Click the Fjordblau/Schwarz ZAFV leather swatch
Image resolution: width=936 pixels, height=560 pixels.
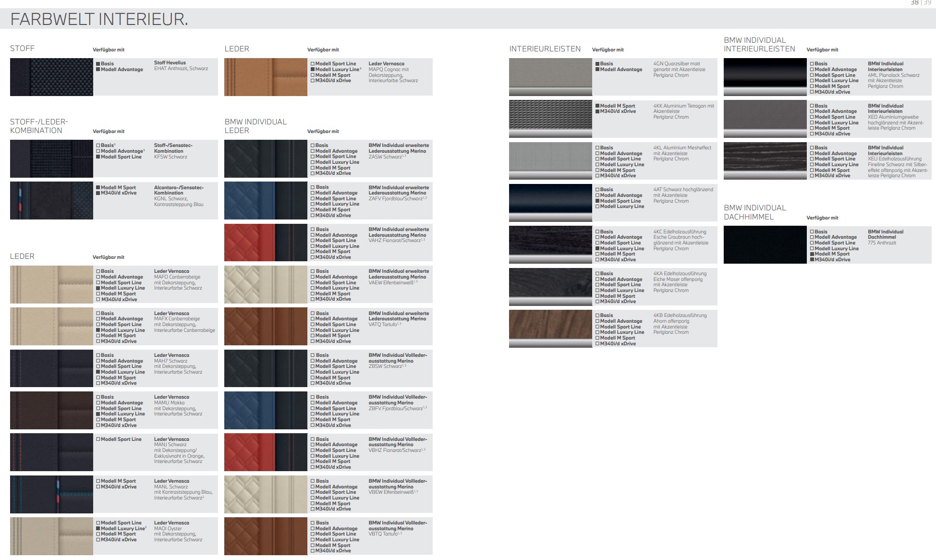click(x=266, y=200)
